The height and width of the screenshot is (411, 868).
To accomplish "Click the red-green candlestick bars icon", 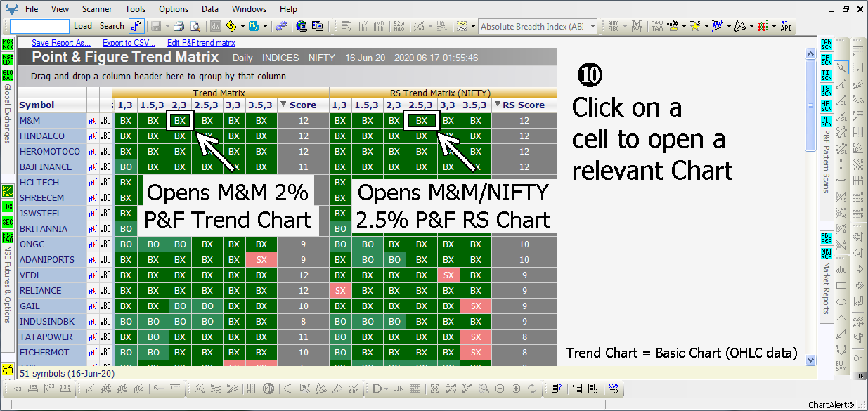I will click(763, 26).
